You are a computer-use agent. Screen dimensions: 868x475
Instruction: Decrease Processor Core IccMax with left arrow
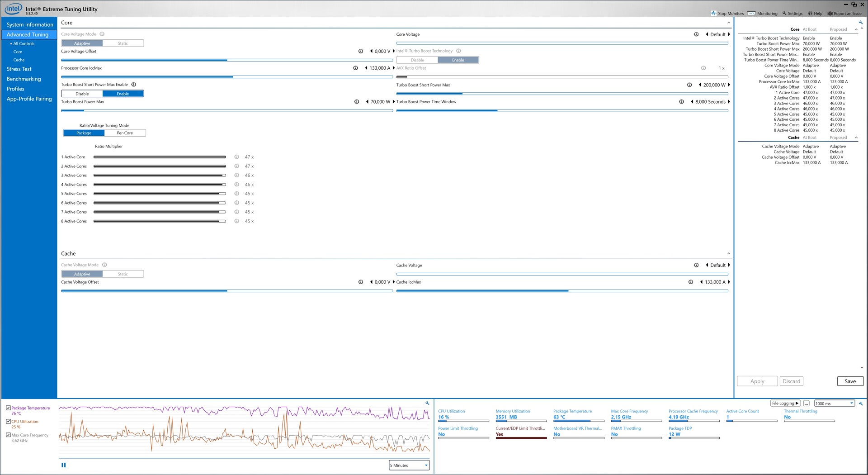coord(366,68)
